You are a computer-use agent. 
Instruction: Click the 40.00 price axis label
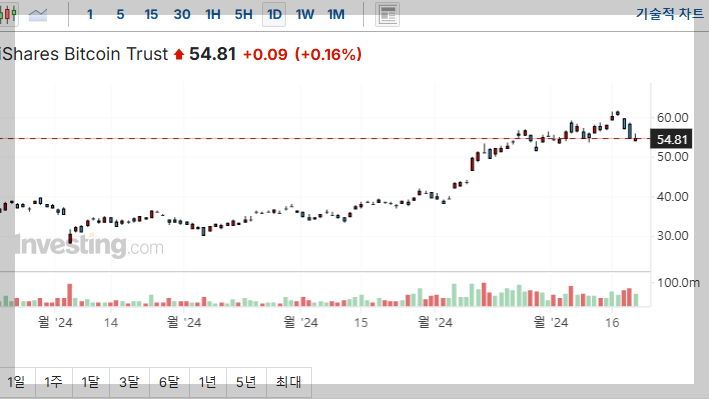click(672, 197)
